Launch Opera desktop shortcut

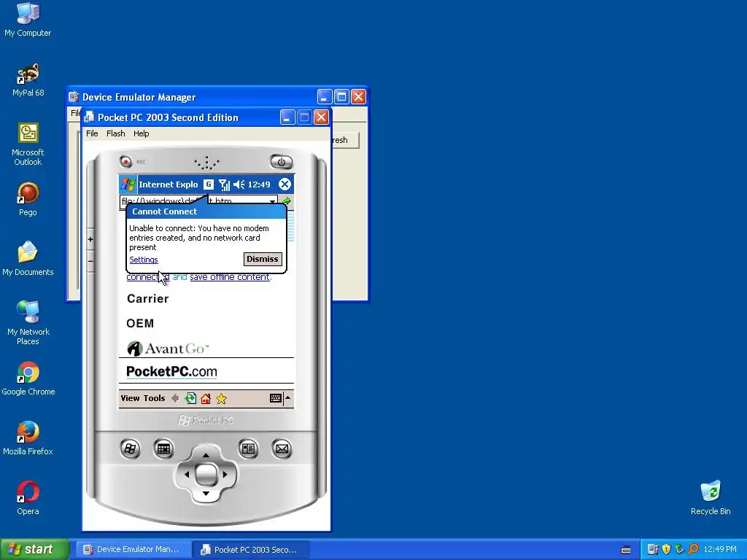pyautogui.click(x=28, y=498)
